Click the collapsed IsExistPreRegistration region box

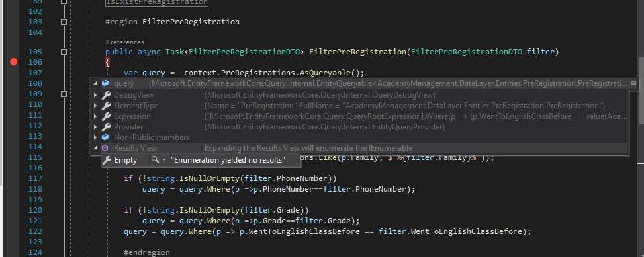coord(156,2)
